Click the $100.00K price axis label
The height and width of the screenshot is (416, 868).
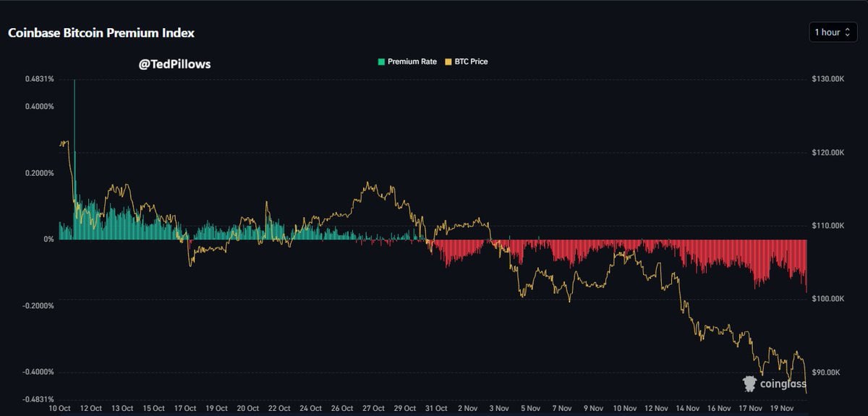pos(828,299)
